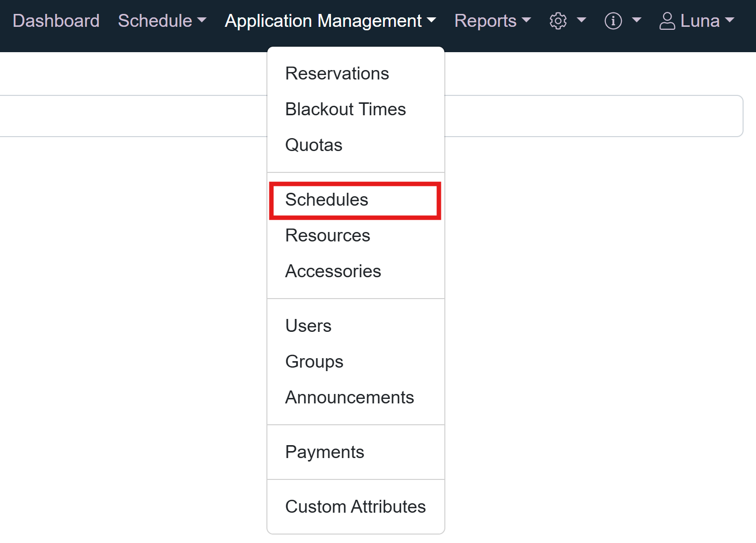Expand the dropdown arrow beside the gear icon
756x543 pixels.
coord(582,21)
